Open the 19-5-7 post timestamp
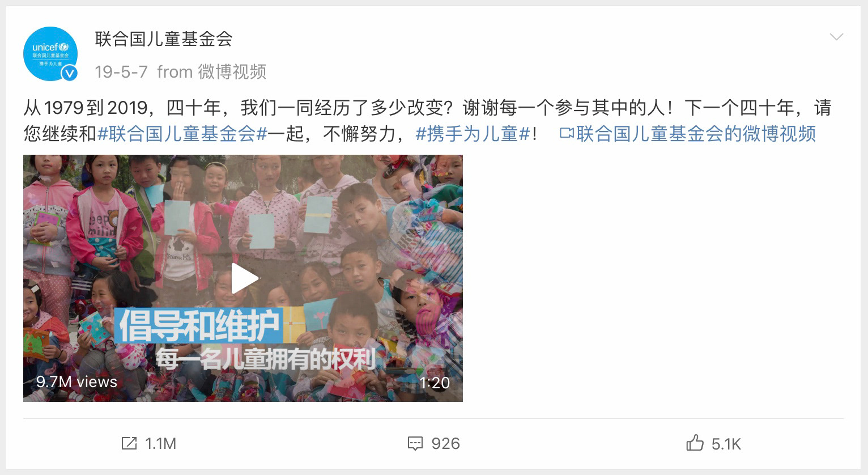Screen dimensions: 868x475 coord(121,72)
